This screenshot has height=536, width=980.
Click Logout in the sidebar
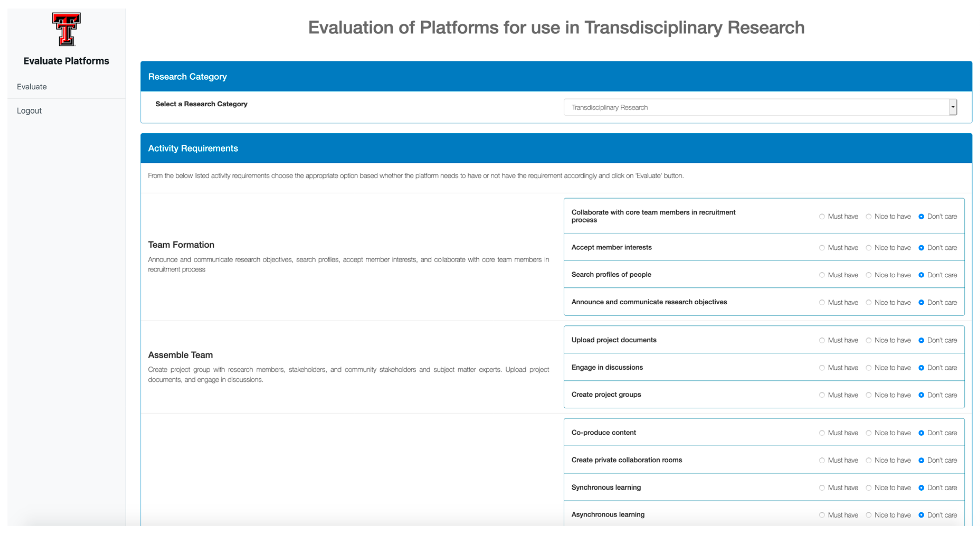29,111
